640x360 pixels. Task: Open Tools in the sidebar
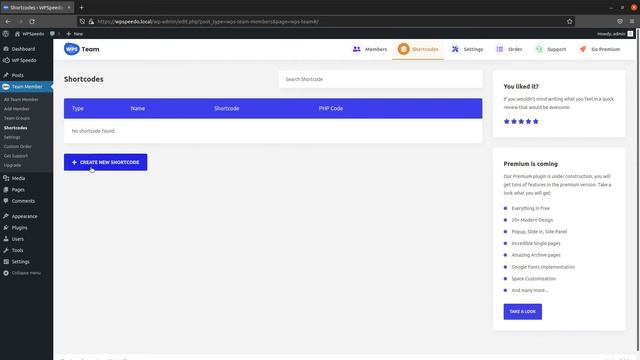coord(18,250)
